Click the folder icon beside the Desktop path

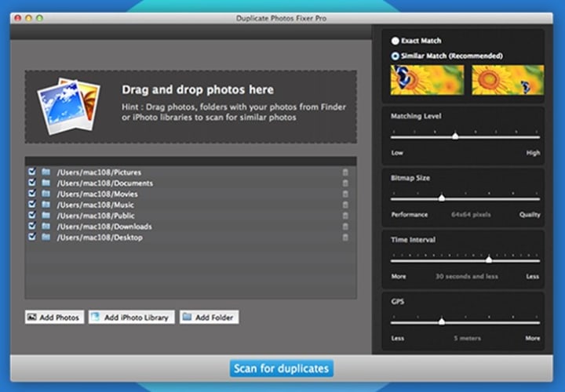[x=46, y=237]
